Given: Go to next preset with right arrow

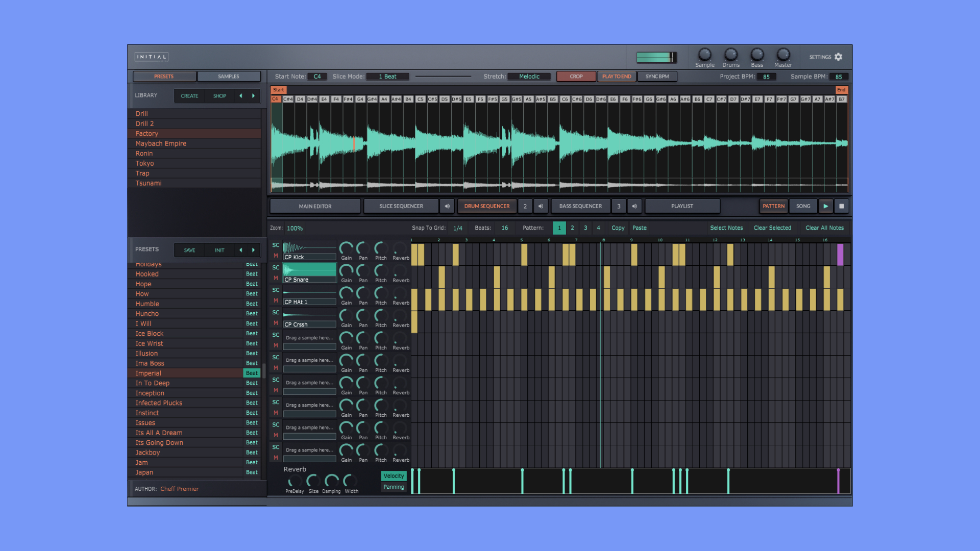Looking at the screenshot, I should pos(253,250).
